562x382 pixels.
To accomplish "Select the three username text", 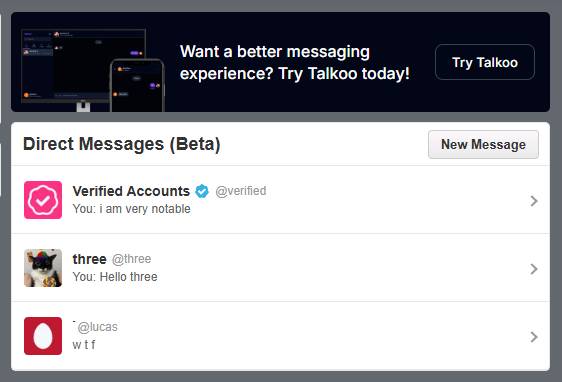I will click(x=90, y=259).
